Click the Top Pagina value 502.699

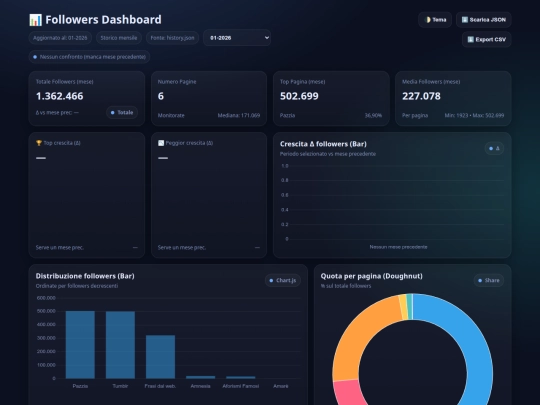pyautogui.click(x=299, y=96)
